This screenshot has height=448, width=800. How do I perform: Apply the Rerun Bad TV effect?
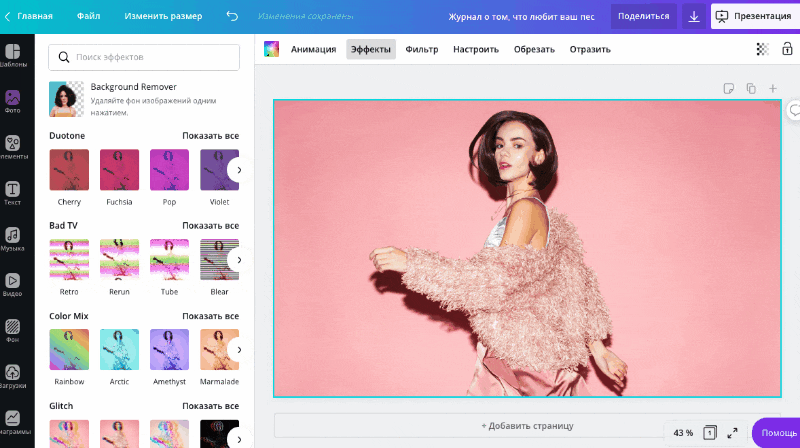[x=119, y=260]
